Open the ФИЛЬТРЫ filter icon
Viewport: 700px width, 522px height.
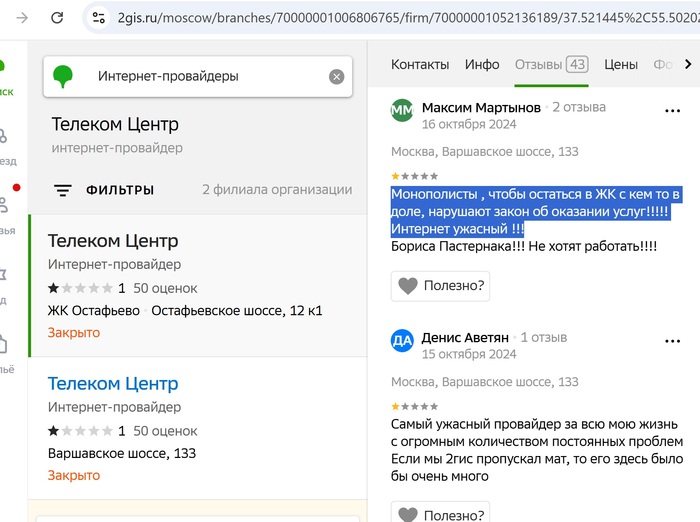pyautogui.click(x=63, y=190)
